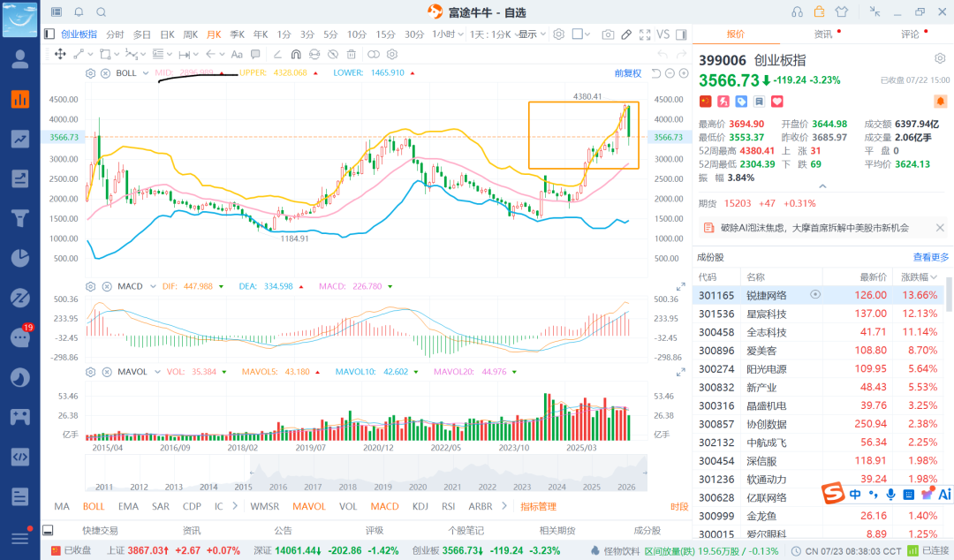Open the BOLL indicator dropdown
954x560 pixels.
pos(146,73)
